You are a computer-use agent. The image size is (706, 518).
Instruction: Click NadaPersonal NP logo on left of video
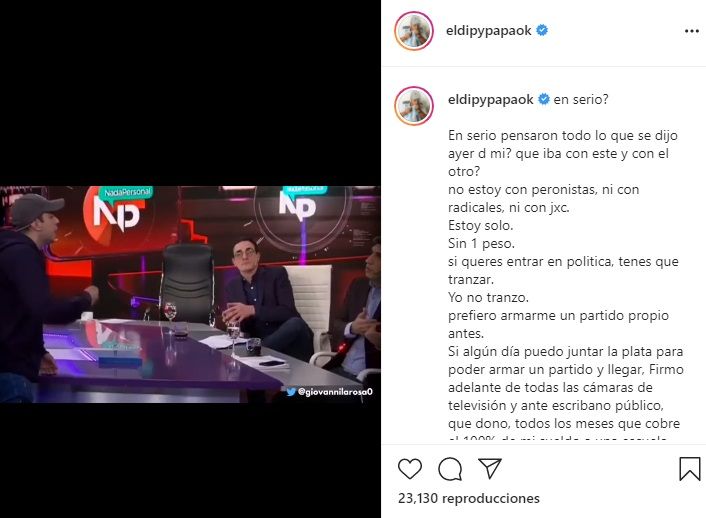tap(118, 209)
